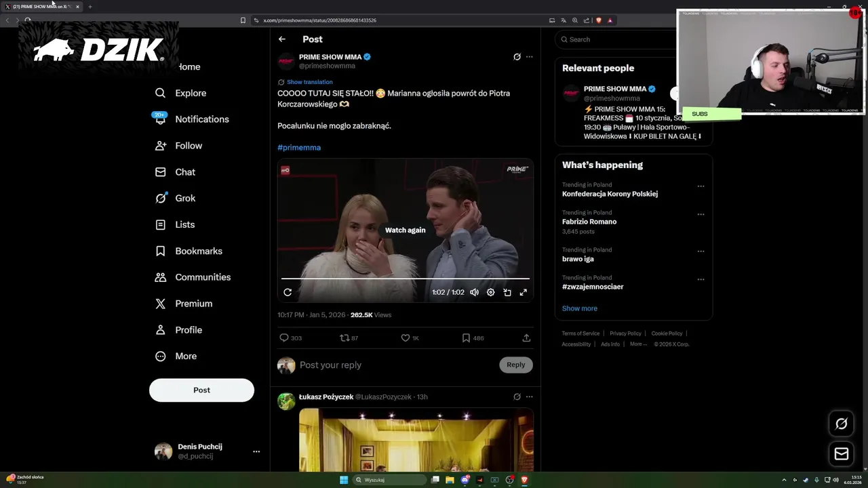Toggle picture-in-picture for the video
Image resolution: width=868 pixels, height=488 pixels.
click(507, 292)
